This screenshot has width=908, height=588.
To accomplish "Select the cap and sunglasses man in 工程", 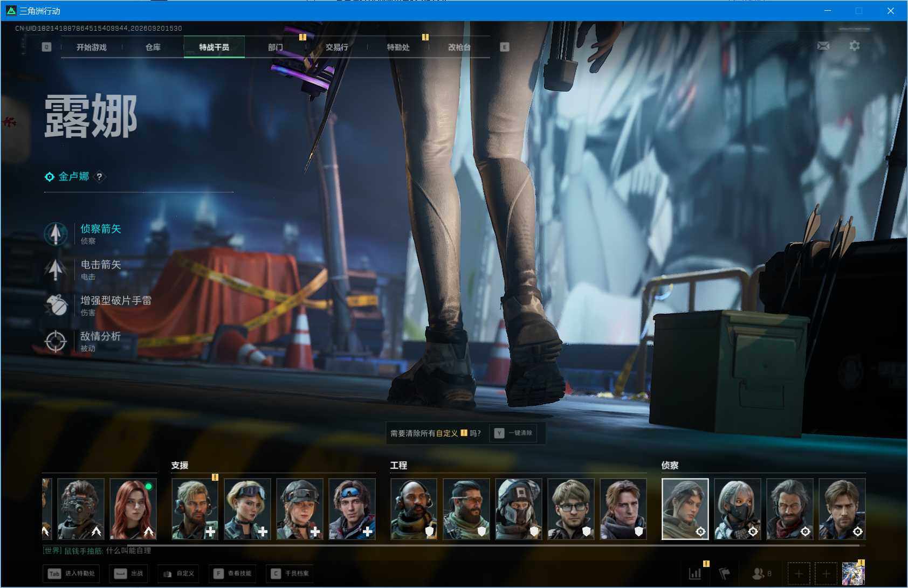I will tap(466, 509).
